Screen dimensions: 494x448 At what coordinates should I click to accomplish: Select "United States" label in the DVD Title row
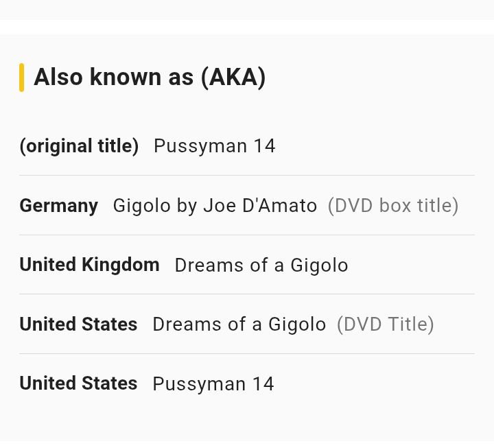pos(78,325)
